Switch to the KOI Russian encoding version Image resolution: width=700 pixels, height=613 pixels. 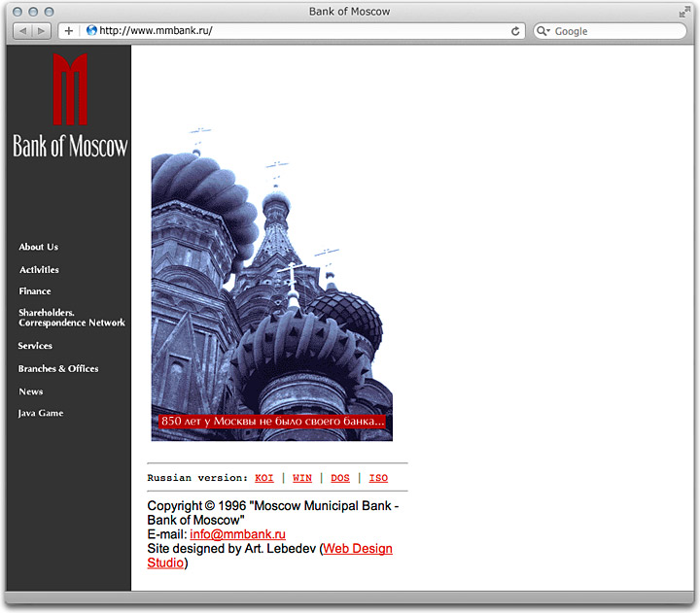[x=264, y=478]
